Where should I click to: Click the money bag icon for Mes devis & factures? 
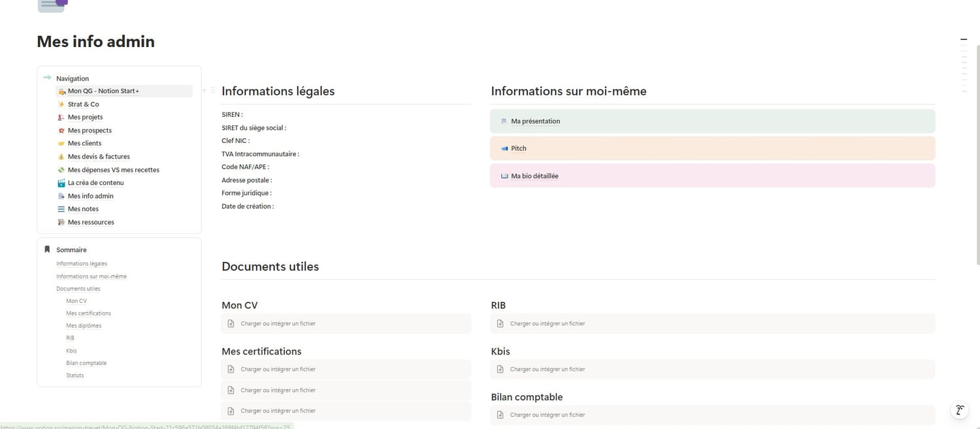[61, 157]
